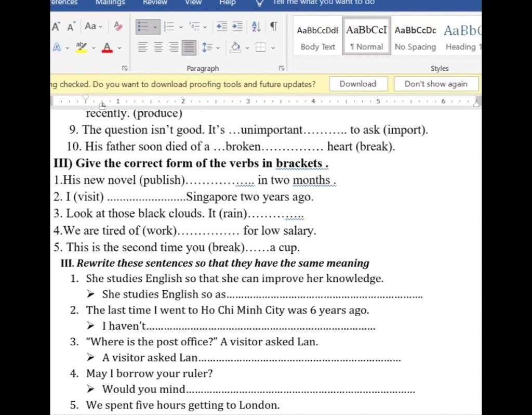Click 'Look at those black clouds' line

point(179,214)
